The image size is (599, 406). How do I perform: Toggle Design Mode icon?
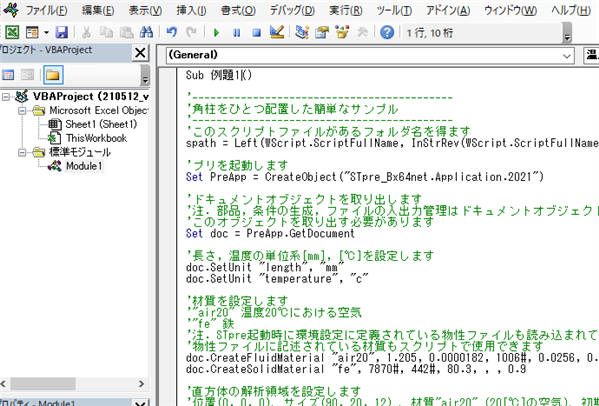(x=277, y=32)
